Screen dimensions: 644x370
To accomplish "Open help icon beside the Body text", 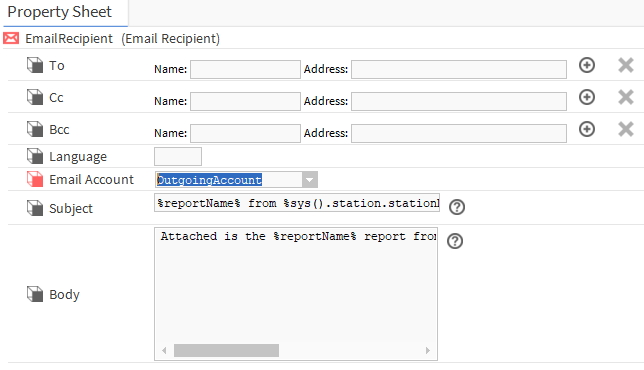I will [x=455, y=241].
